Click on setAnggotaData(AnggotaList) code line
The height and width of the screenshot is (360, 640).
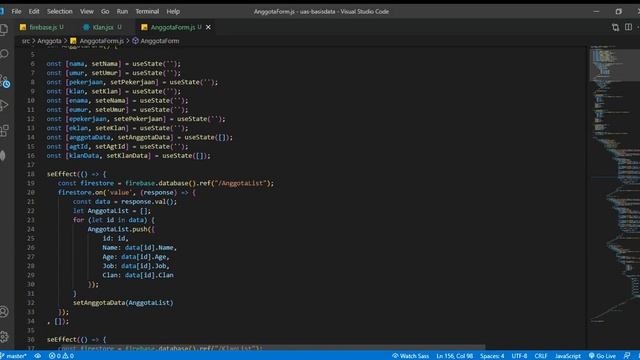point(123,302)
